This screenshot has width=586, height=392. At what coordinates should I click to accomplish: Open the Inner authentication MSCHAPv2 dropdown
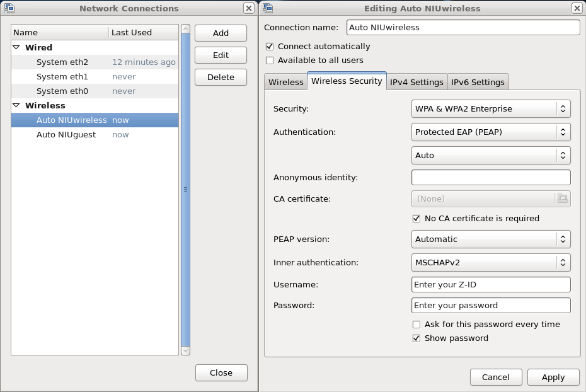click(491, 262)
